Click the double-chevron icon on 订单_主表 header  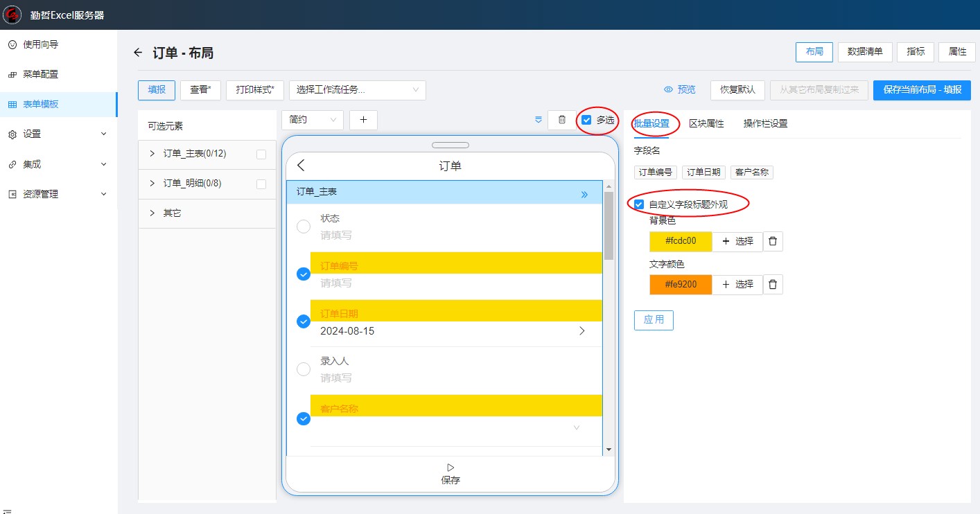click(x=584, y=195)
